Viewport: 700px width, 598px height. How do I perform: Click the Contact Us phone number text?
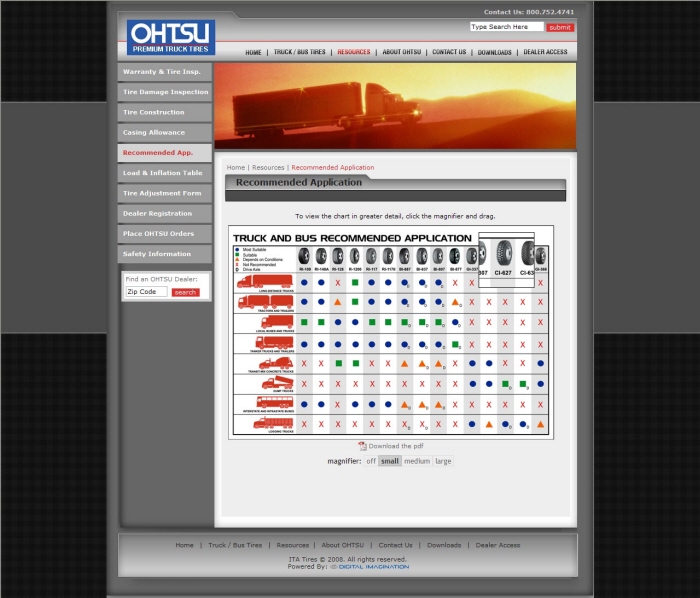click(x=529, y=12)
